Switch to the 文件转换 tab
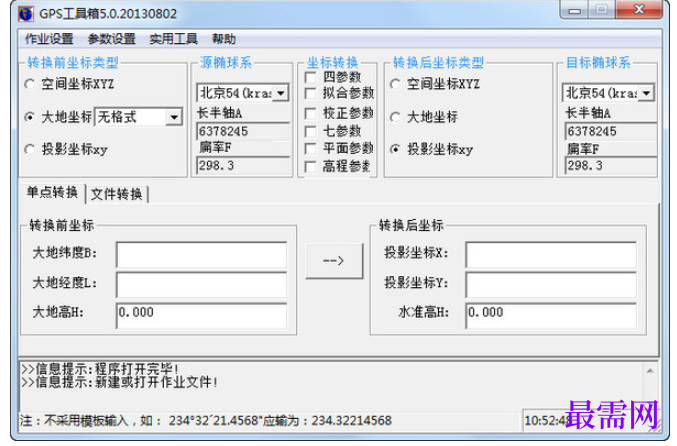The image size is (677, 446). pyautogui.click(x=117, y=194)
